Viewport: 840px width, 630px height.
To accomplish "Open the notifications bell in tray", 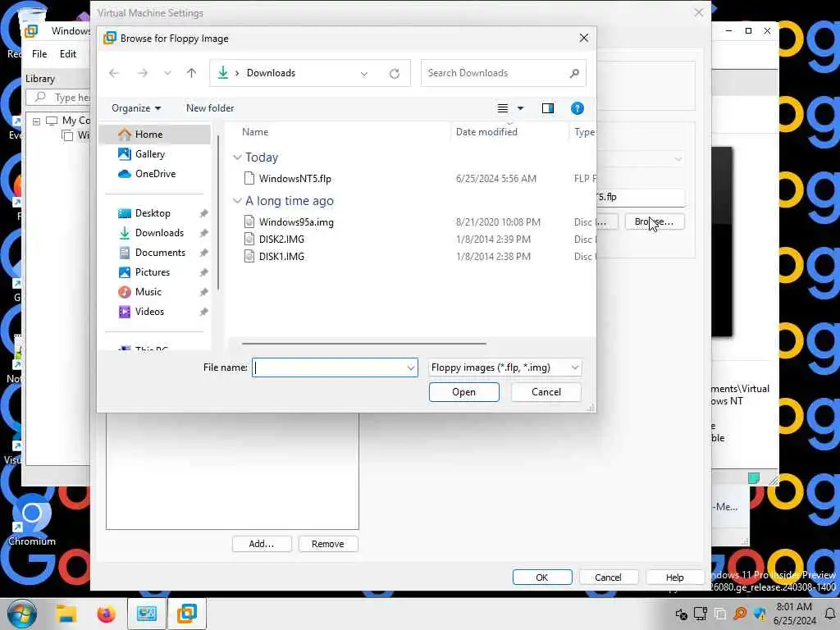I will point(829,614).
